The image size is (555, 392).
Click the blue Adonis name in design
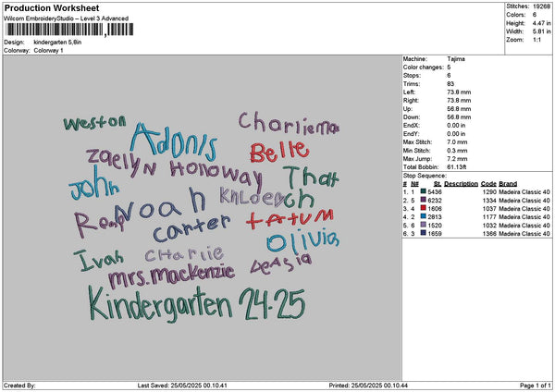[174, 142]
